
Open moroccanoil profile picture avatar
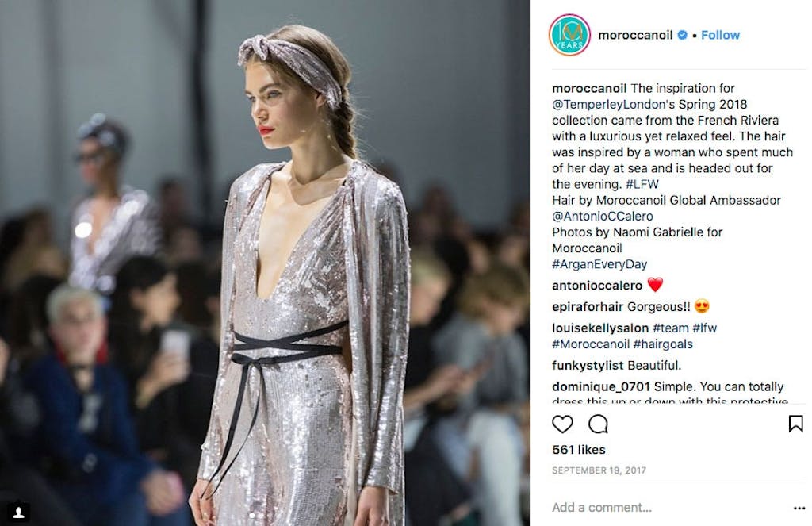[x=569, y=35]
